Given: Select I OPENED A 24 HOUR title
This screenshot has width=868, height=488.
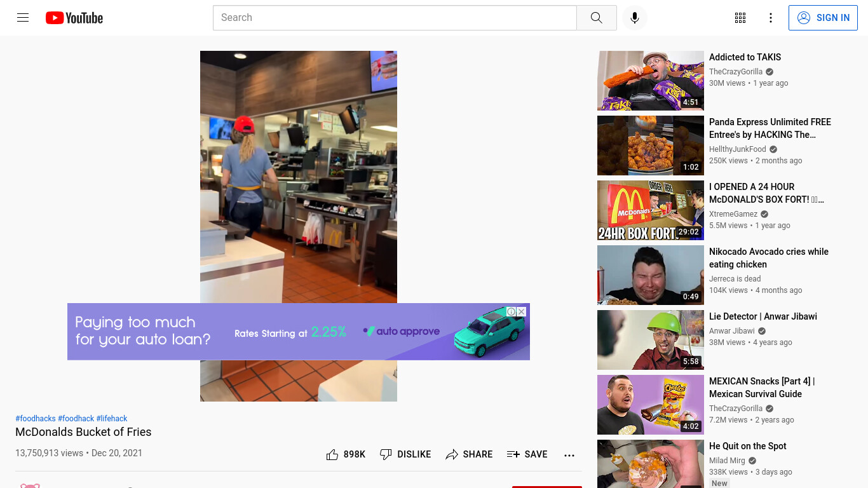Looking at the screenshot, I should (766, 193).
